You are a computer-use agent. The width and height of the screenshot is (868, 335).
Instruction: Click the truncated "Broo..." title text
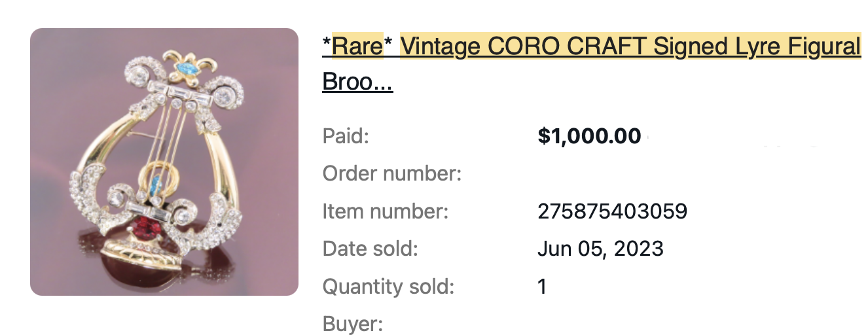357,82
